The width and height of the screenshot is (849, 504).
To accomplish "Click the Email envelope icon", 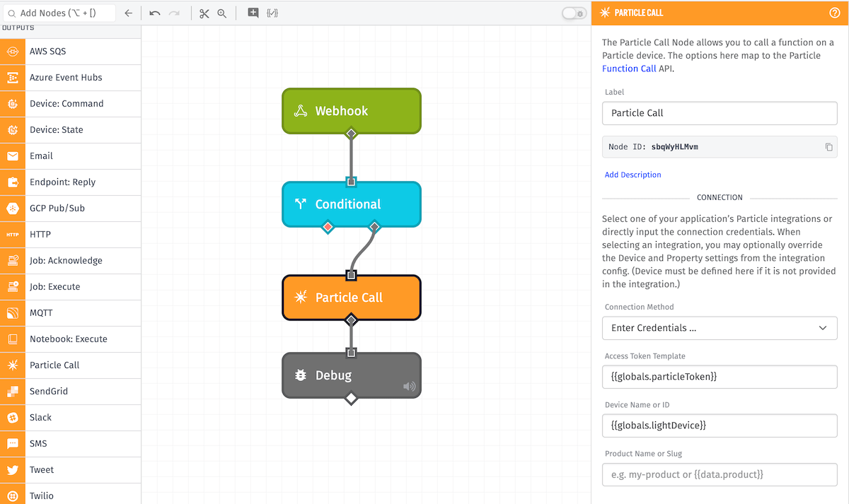I will [13, 156].
